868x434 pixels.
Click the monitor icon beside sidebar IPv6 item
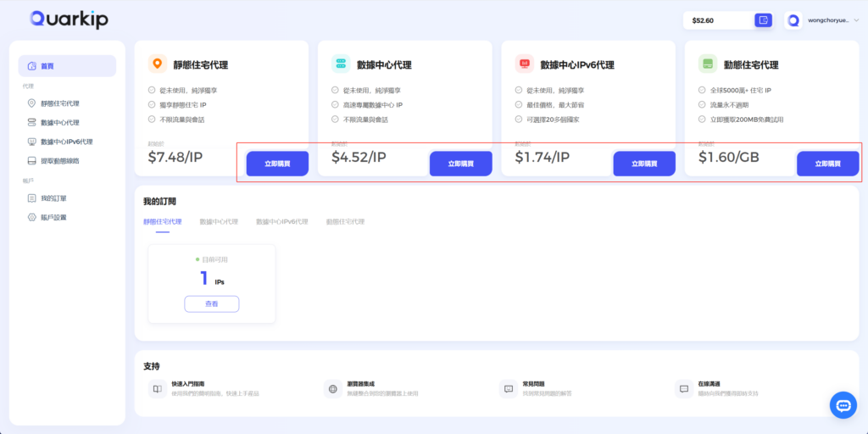(32, 142)
